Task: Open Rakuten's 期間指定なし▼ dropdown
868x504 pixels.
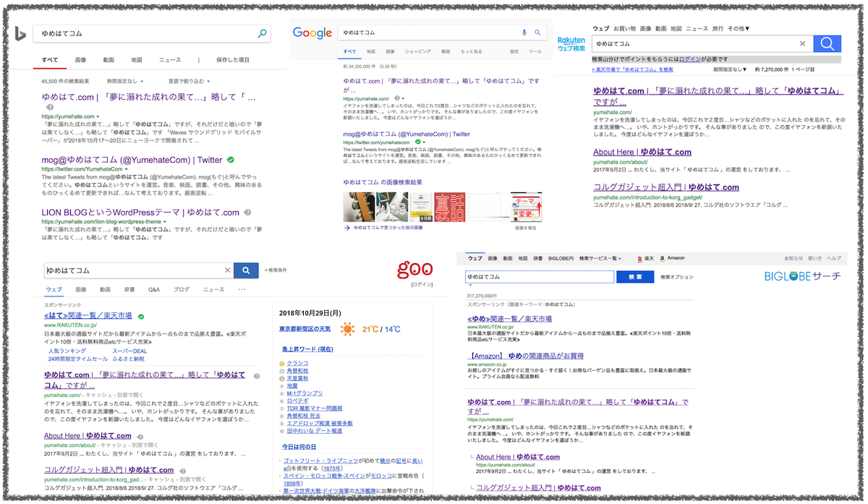Action: 729,69
